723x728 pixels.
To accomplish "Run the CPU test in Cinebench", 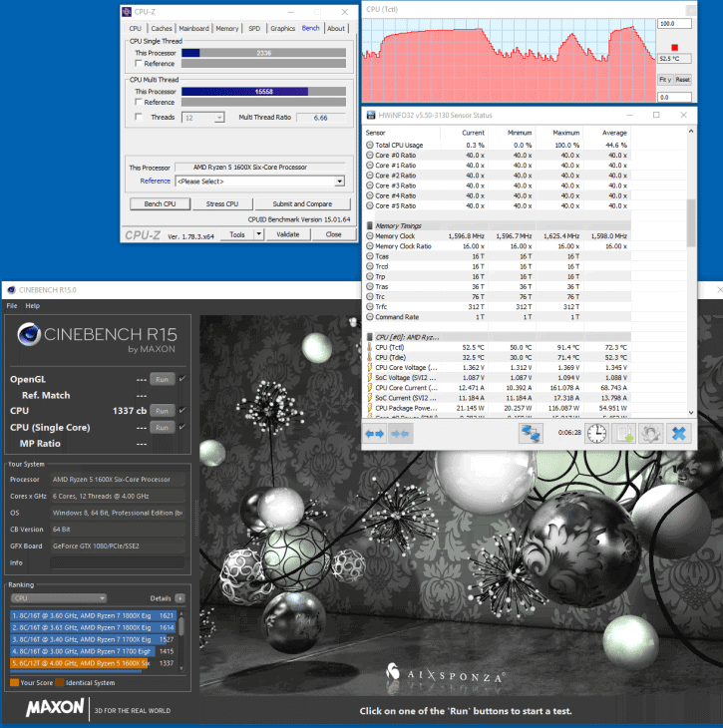I will click(163, 411).
